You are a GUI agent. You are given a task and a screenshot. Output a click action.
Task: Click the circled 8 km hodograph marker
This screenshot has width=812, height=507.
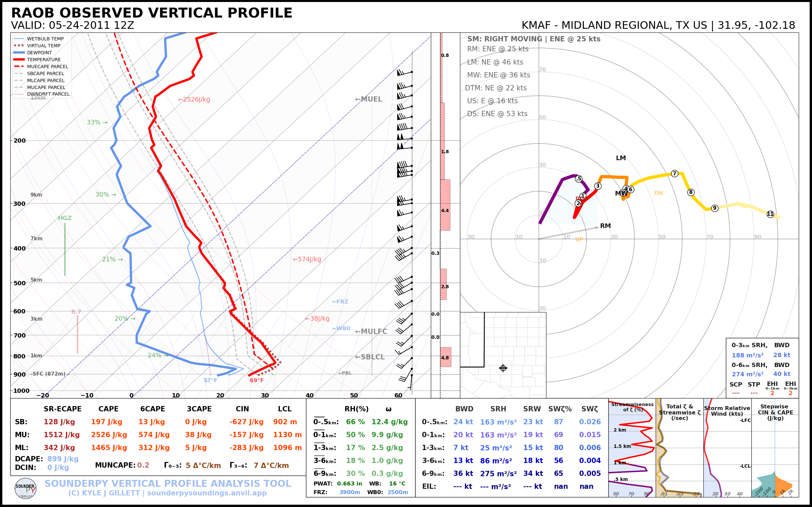690,192
